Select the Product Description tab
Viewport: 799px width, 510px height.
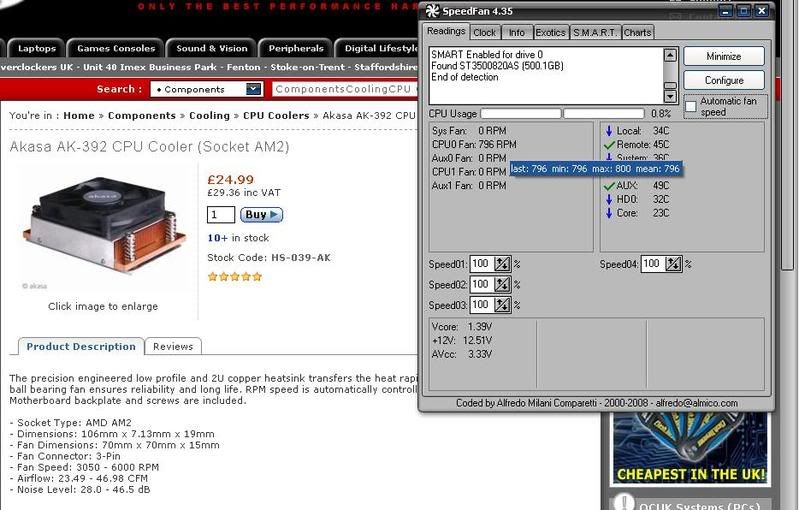coord(81,346)
